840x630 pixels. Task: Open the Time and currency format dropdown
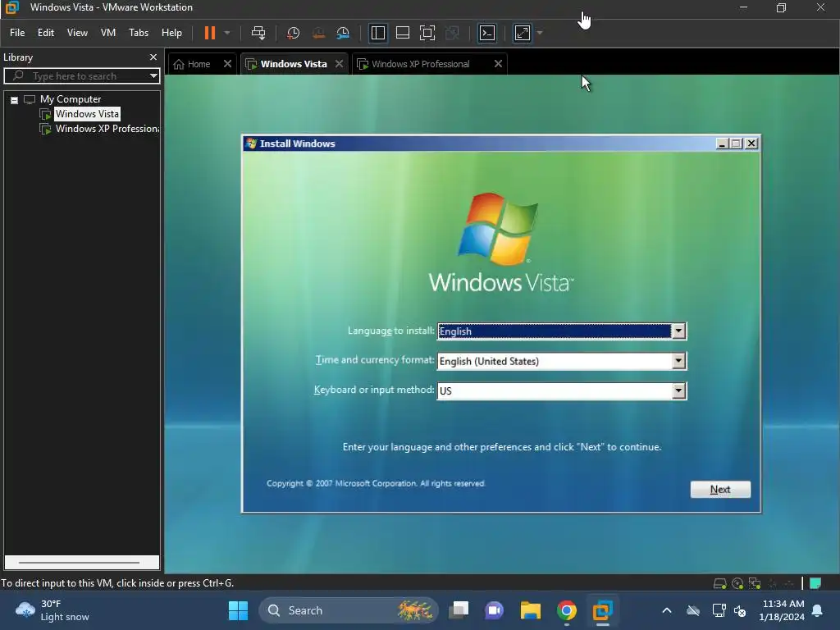point(678,361)
